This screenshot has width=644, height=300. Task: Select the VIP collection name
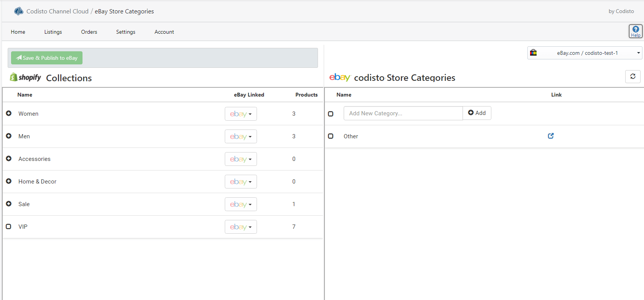point(23,227)
